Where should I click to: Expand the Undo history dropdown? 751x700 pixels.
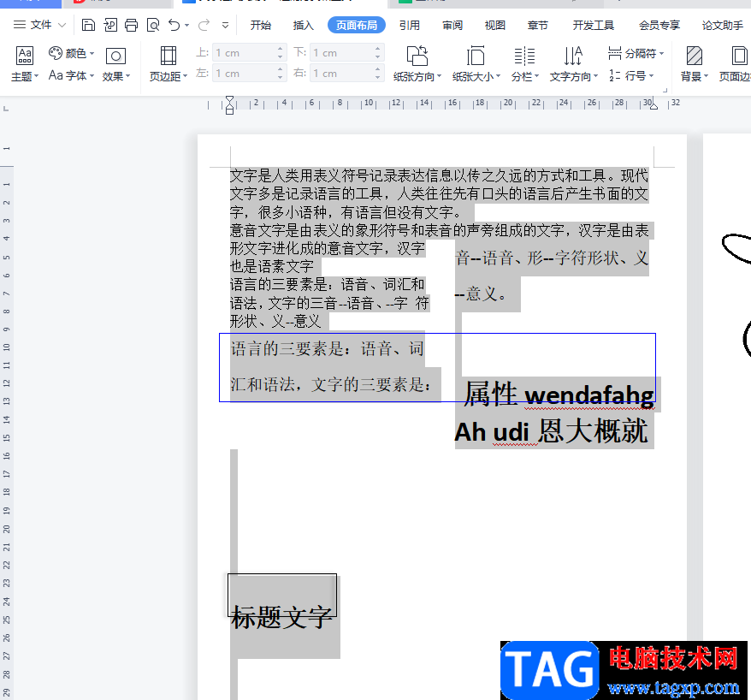point(186,26)
